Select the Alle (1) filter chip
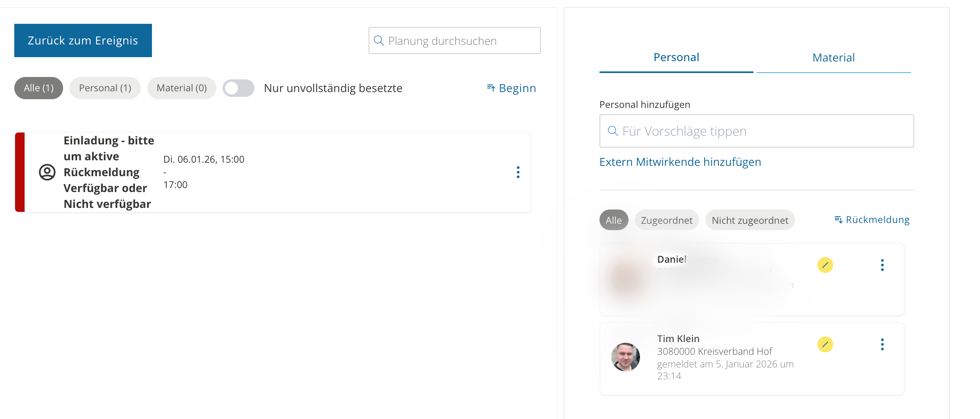Screen dimensions: 980x419 point(38,88)
